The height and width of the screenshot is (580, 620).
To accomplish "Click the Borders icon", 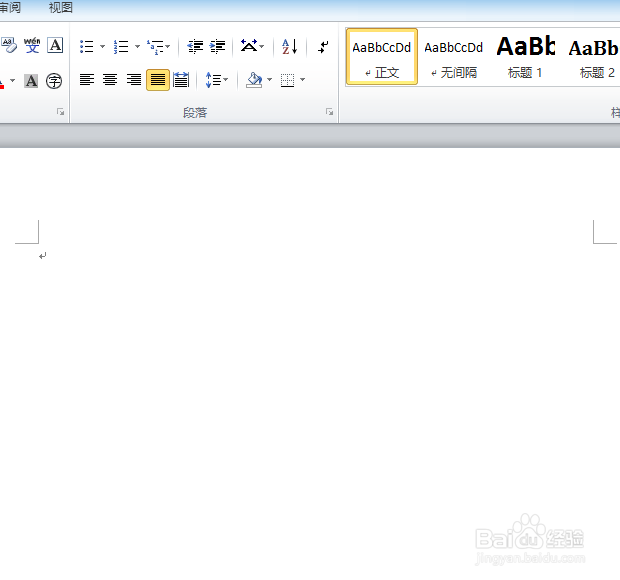I will tap(287, 80).
